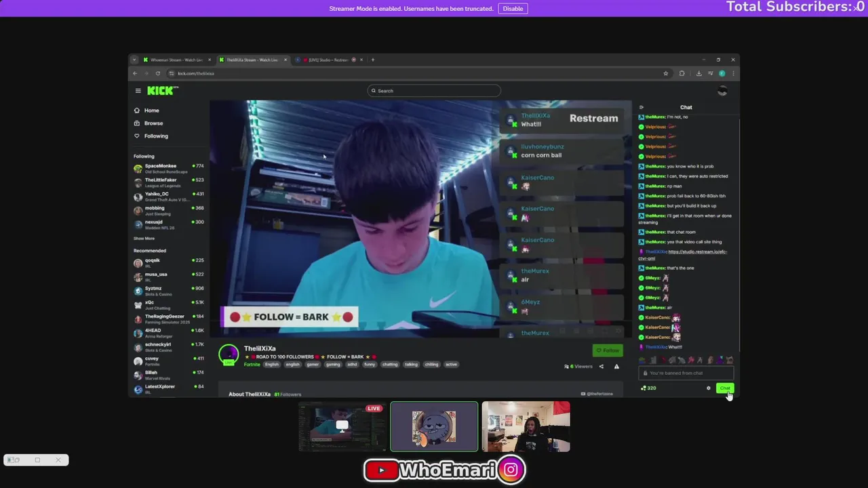This screenshot has width=868, height=488.
Task: Open SpaceMonkee's channel
Action: point(168,167)
